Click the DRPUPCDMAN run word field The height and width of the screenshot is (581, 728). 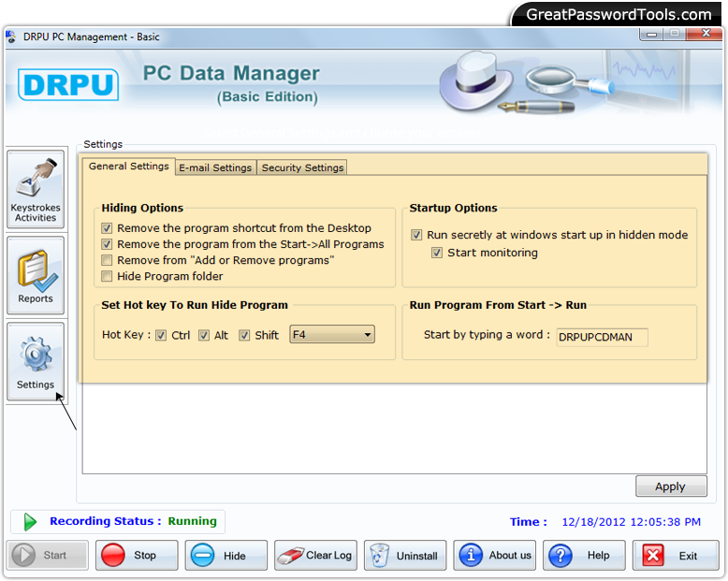pos(603,337)
